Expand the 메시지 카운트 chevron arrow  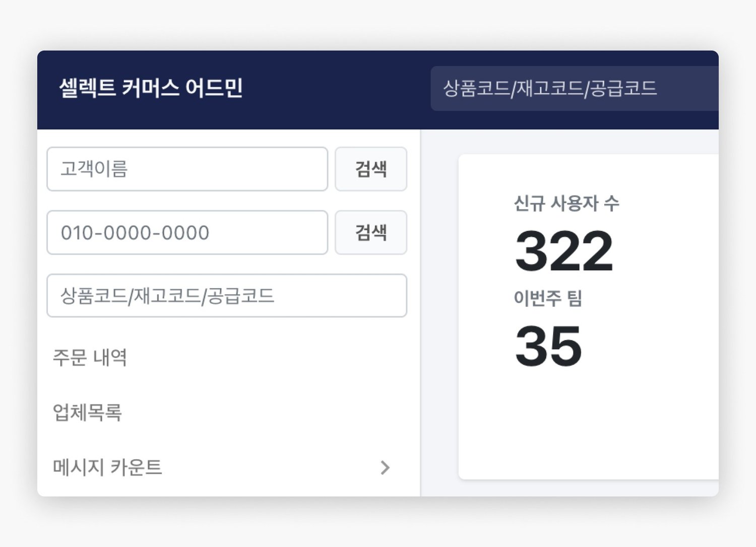[x=385, y=468]
